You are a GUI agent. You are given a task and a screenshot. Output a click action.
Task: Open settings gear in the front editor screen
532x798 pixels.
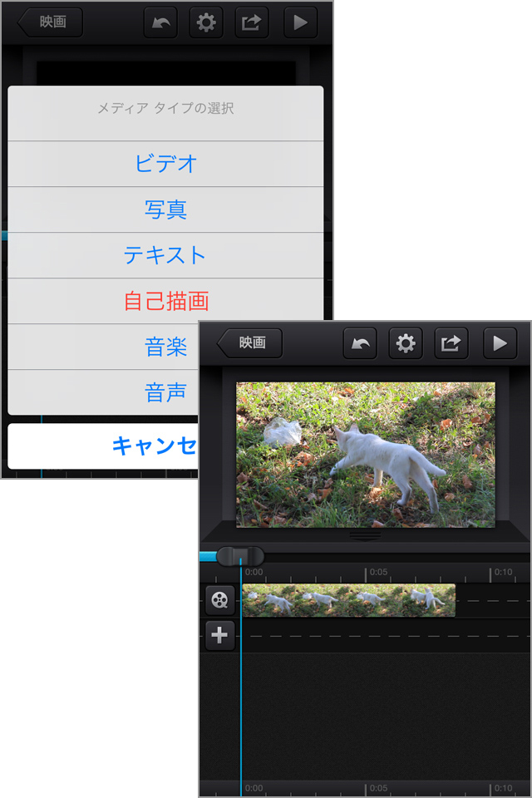tap(406, 343)
